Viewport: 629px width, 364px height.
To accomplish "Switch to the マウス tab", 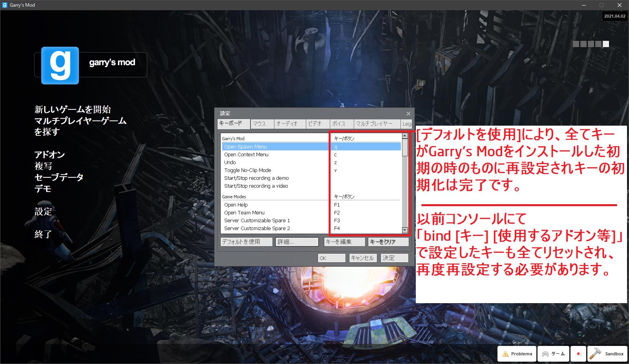I will pyautogui.click(x=262, y=124).
